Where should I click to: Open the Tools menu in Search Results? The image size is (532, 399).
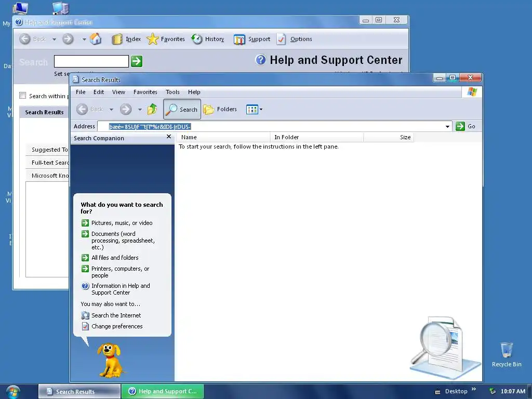pyautogui.click(x=172, y=92)
